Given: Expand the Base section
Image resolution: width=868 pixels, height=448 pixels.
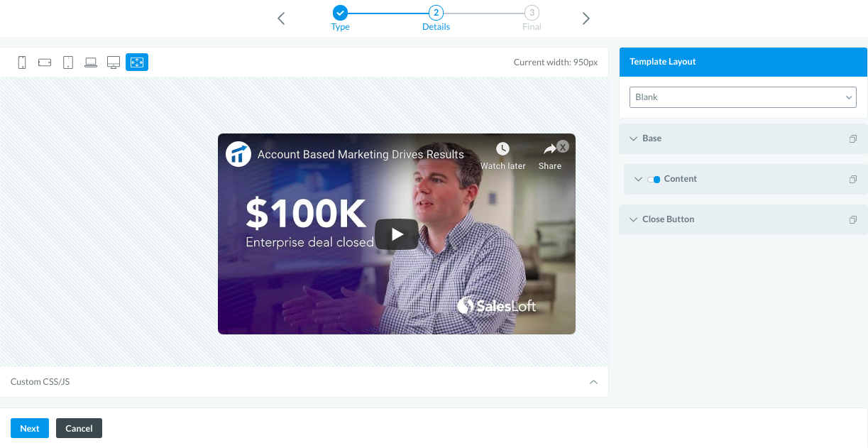Looking at the screenshot, I should click(x=743, y=139).
